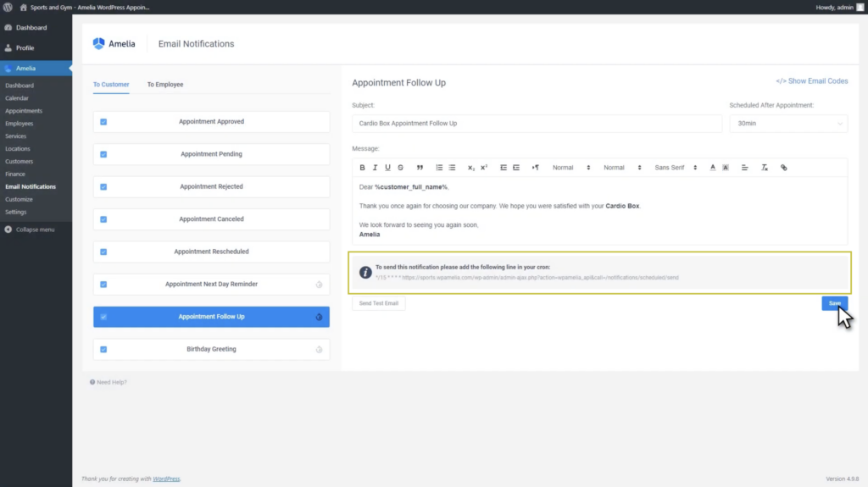Open the text color picker in toolbar

pos(712,168)
